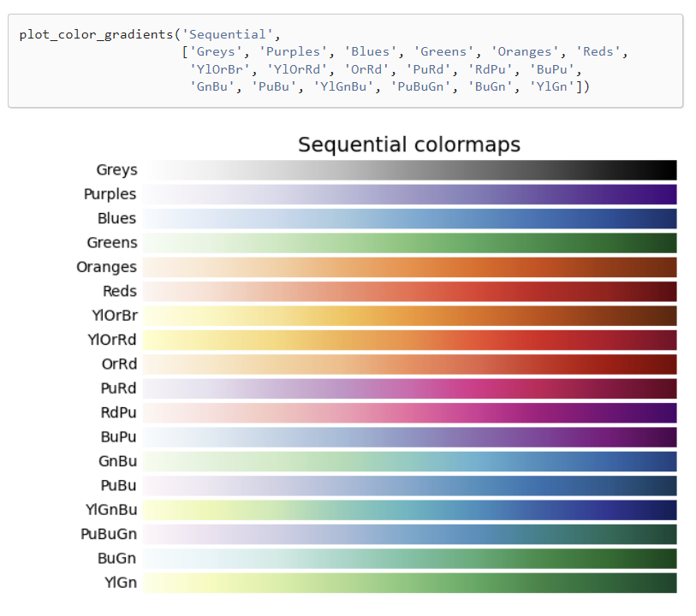Screen dimensions: 696x616
Task: Click the 'YlGn' string in the code
Action: [551, 87]
